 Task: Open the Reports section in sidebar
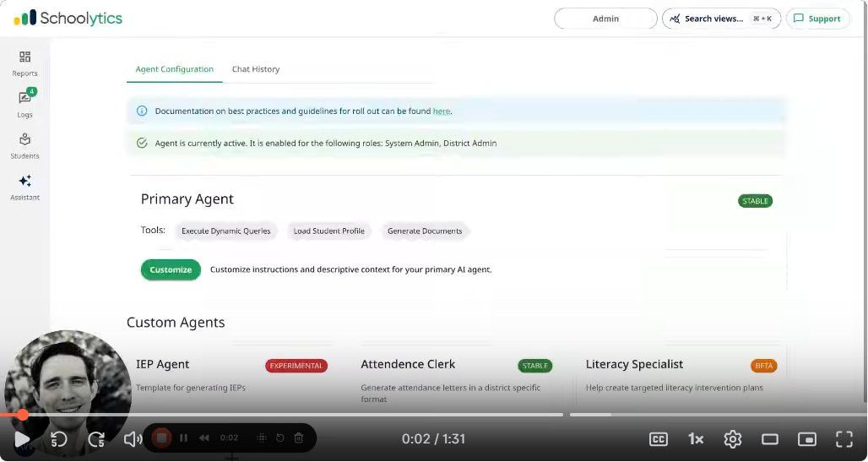tap(24, 63)
